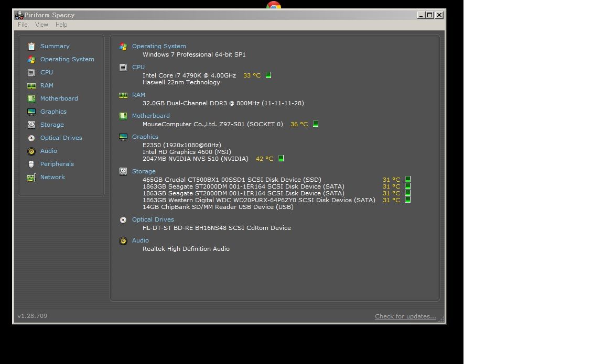This screenshot has width=604, height=364.
Task: Click the Operating System Windows flag sidebar icon
Action: (x=31, y=60)
